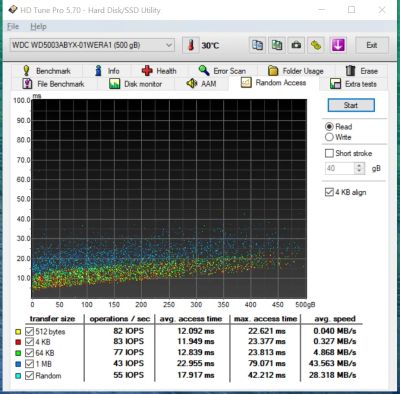Open the Health tab
Image resolution: width=400 pixels, height=394 pixels.
coord(159,71)
